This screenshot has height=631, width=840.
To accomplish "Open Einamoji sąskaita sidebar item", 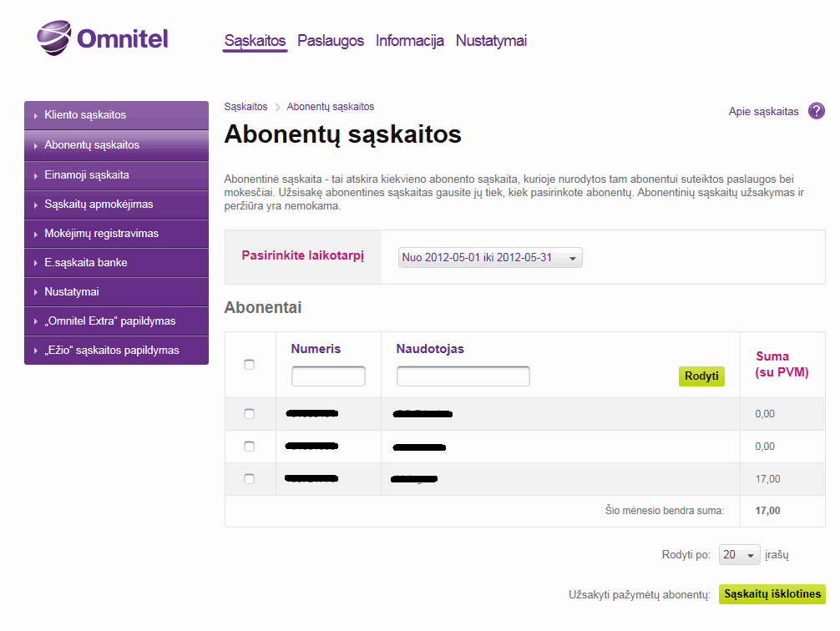I will click(x=116, y=175).
